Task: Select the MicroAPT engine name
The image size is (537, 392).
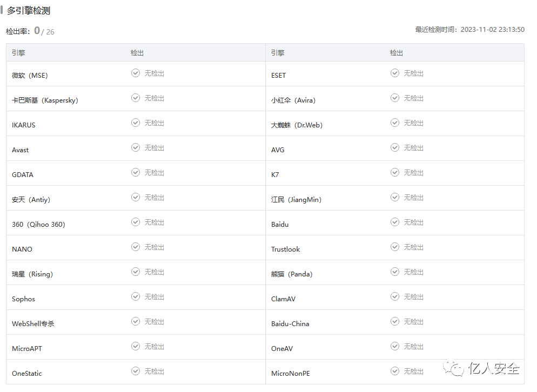Action: (27, 348)
